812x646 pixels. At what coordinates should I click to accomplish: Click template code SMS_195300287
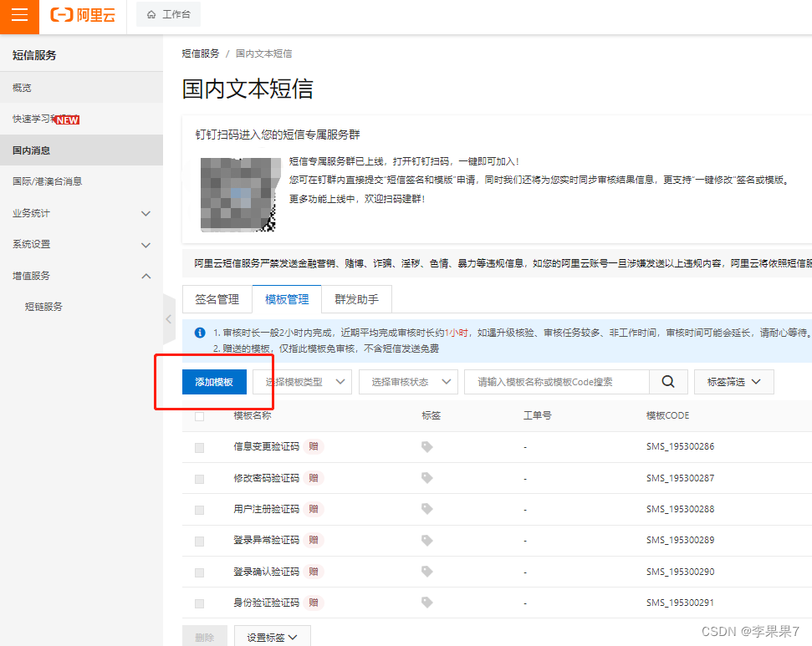(680, 478)
